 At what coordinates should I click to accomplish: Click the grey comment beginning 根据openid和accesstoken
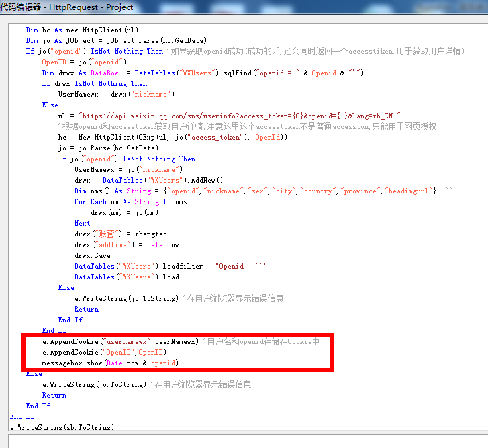[x=247, y=126]
